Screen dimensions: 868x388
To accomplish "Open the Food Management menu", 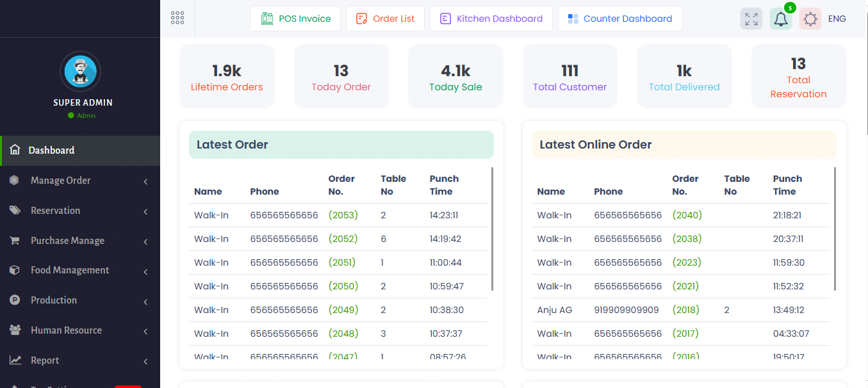I will tap(80, 270).
